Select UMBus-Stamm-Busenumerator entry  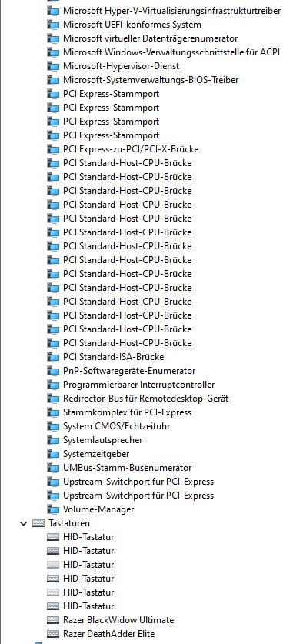[x=127, y=468]
